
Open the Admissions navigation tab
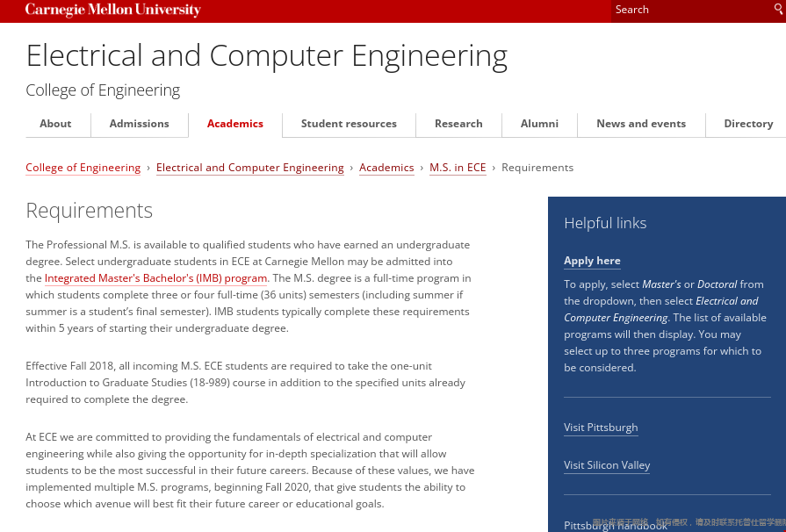139,124
